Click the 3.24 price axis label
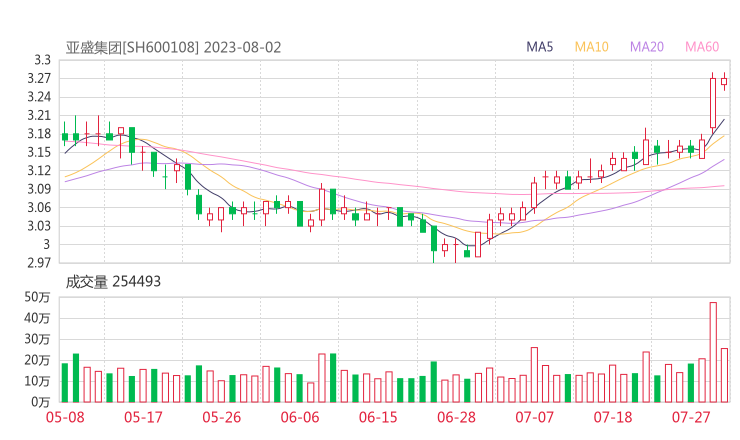The height and width of the screenshot is (440, 740). coord(39,97)
